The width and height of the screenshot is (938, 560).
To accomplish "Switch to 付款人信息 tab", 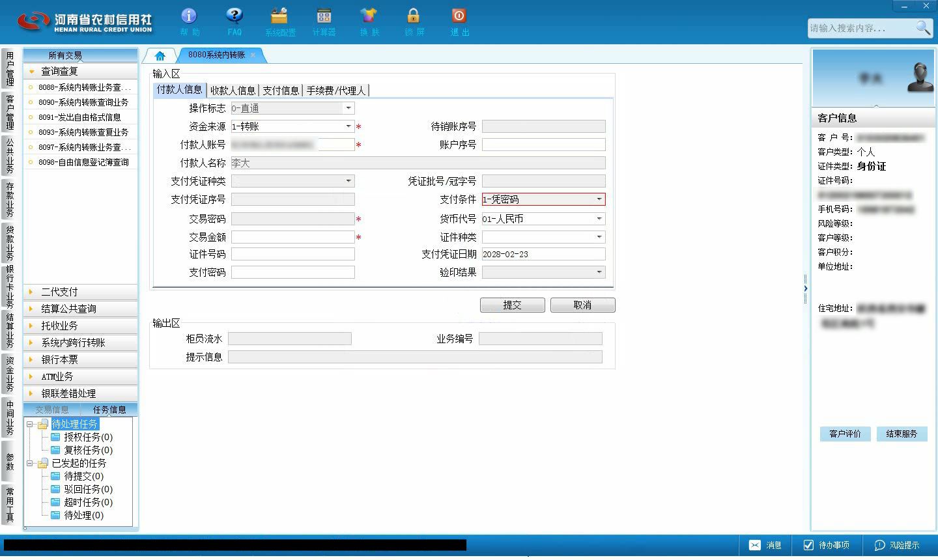I will coord(179,90).
